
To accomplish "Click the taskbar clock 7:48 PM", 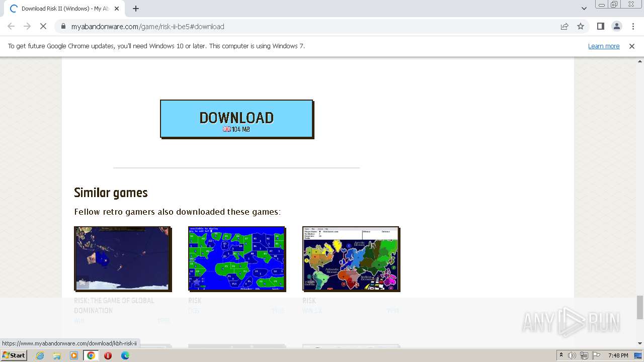I will point(618,355).
